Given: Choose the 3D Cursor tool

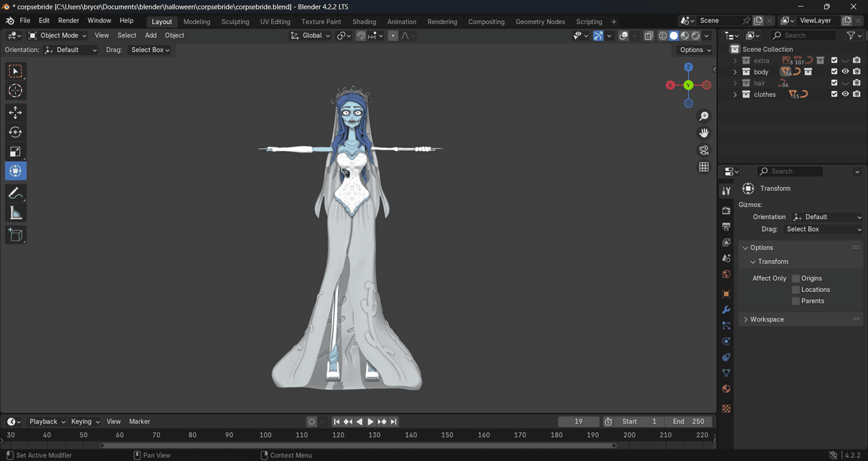Looking at the screenshot, I should [x=15, y=90].
